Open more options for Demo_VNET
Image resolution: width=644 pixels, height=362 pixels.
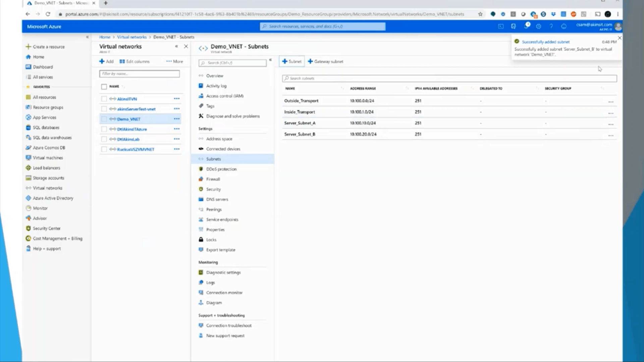click(177, 119)
